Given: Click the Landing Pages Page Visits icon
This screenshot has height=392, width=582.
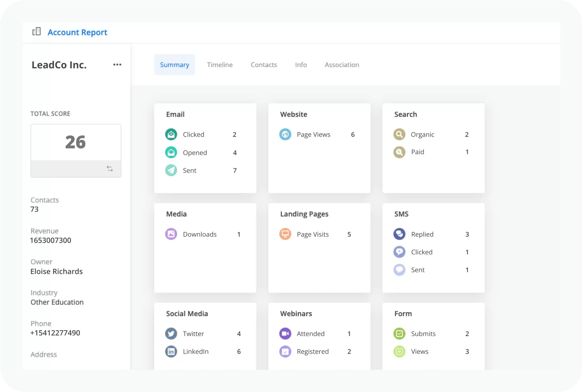Looking at the screenshot, I should (285, 234).
